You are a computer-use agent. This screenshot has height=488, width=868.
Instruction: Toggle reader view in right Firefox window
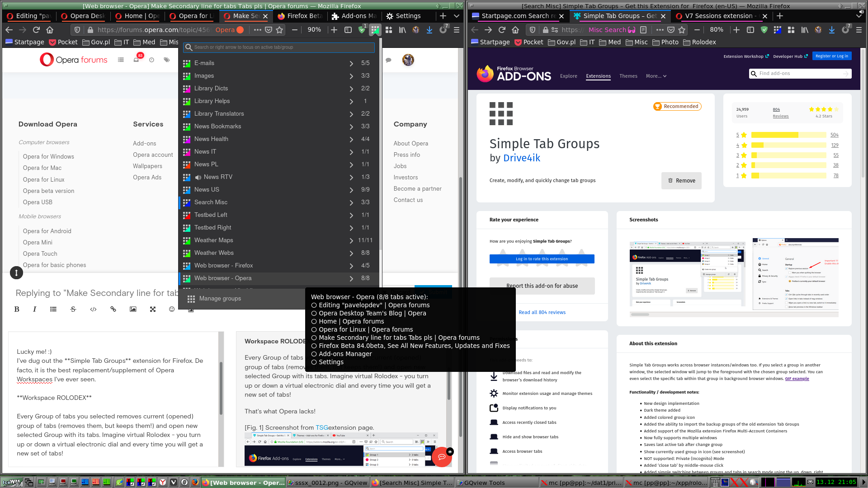pyautogui.click(x=643, y=30)
